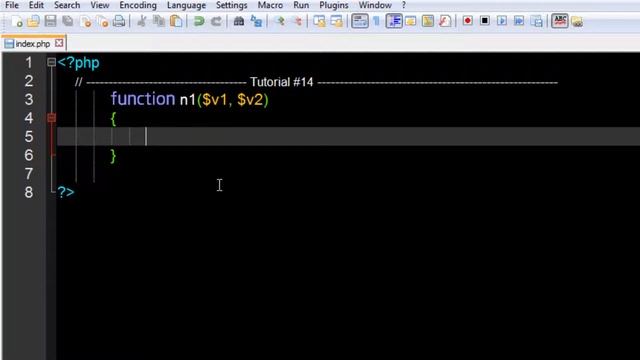Save the current recorded macro icon
The image size is (640, 360).
(536, 21)
